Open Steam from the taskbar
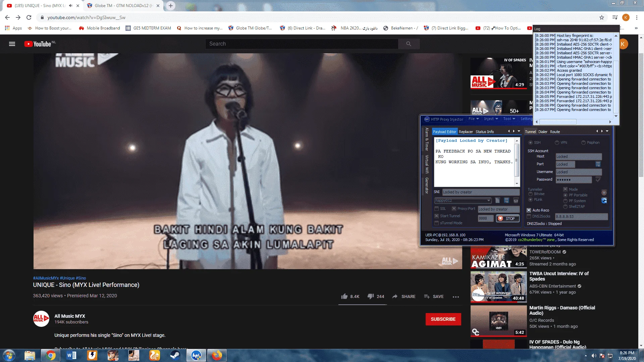Screen dimensions: 644x362 [175, 355]
